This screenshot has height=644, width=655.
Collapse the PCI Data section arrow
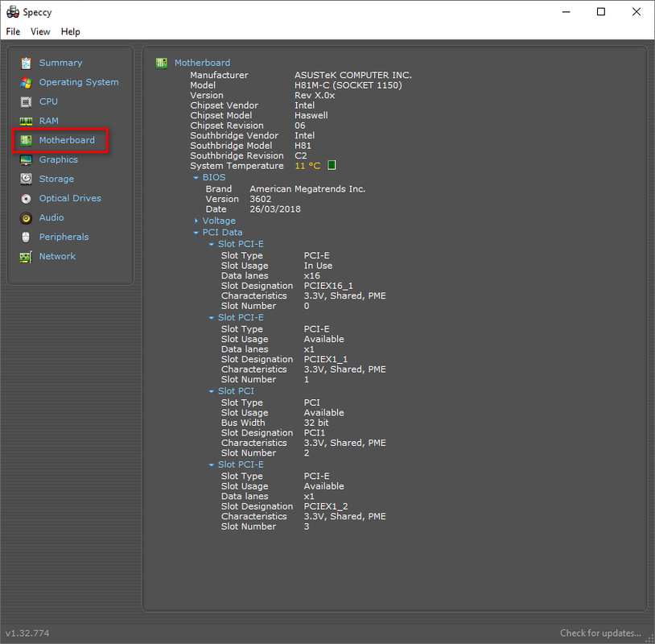pos(196,233)
